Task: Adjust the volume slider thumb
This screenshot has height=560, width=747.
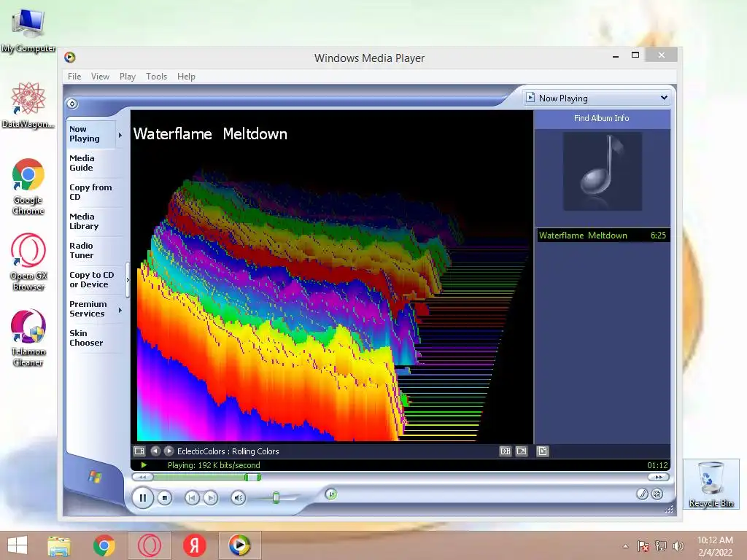Action: click(x=276, y=498)
